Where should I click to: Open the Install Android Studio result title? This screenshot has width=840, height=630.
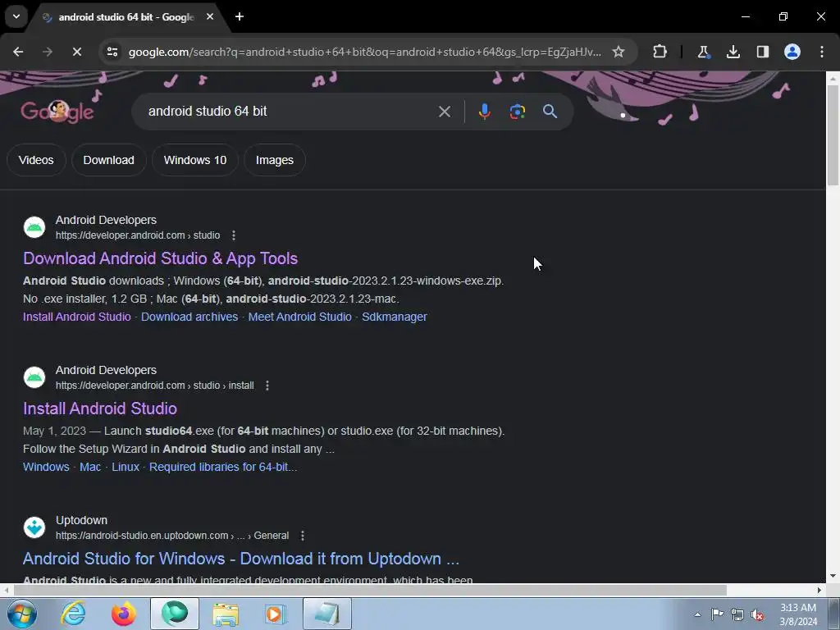click(x=99, y=409)
